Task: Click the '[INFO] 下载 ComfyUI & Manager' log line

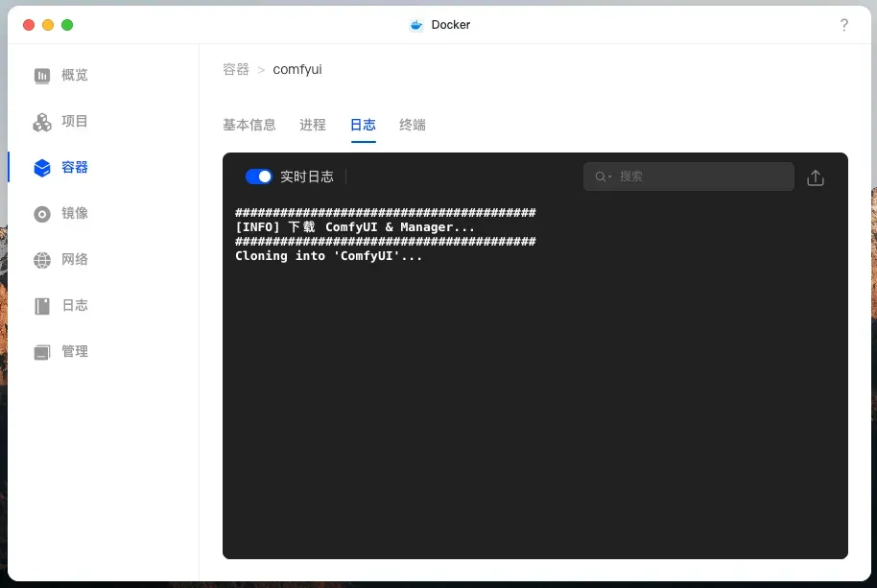Action: [355, 227]
